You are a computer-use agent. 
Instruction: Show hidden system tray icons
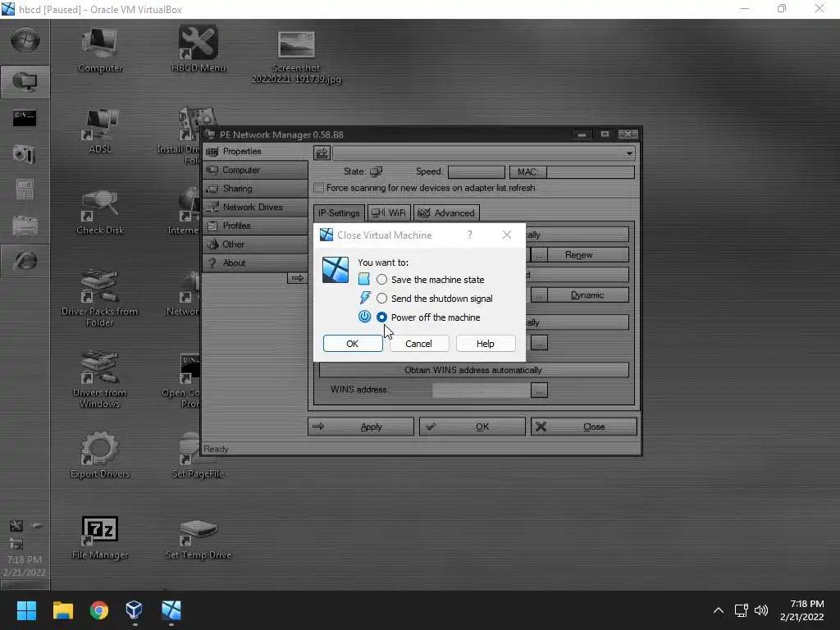coord(719,610)
